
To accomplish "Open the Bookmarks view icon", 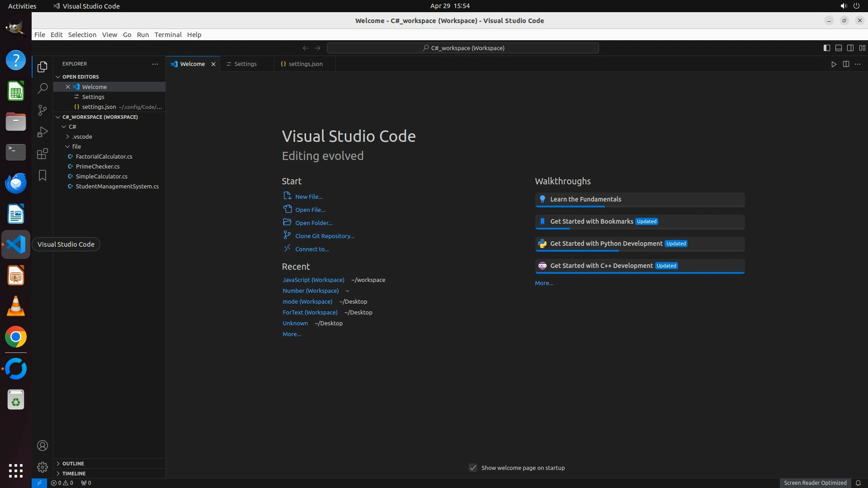I will (42, 175).
